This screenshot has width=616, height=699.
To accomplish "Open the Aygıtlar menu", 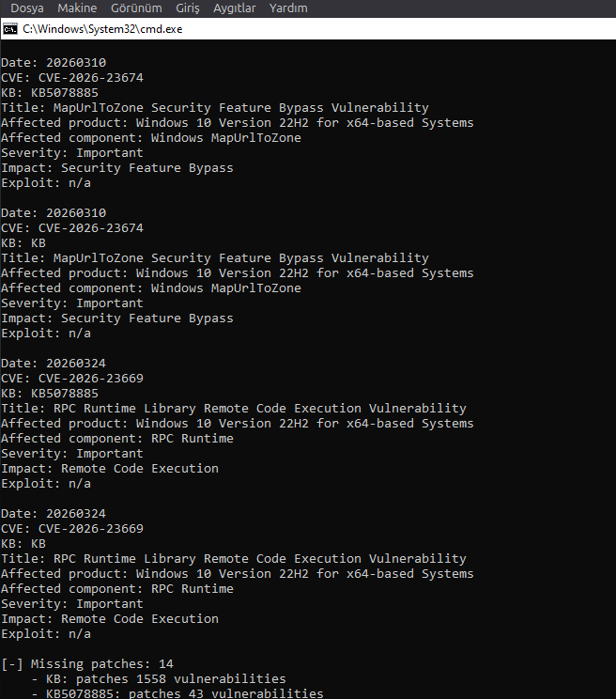I will pyautogui.click(x=234, y=8).
